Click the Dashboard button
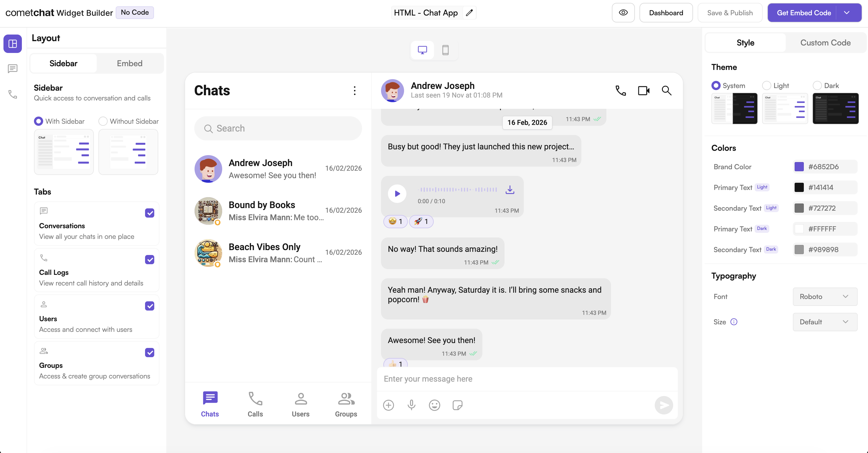 coord(666,13)
